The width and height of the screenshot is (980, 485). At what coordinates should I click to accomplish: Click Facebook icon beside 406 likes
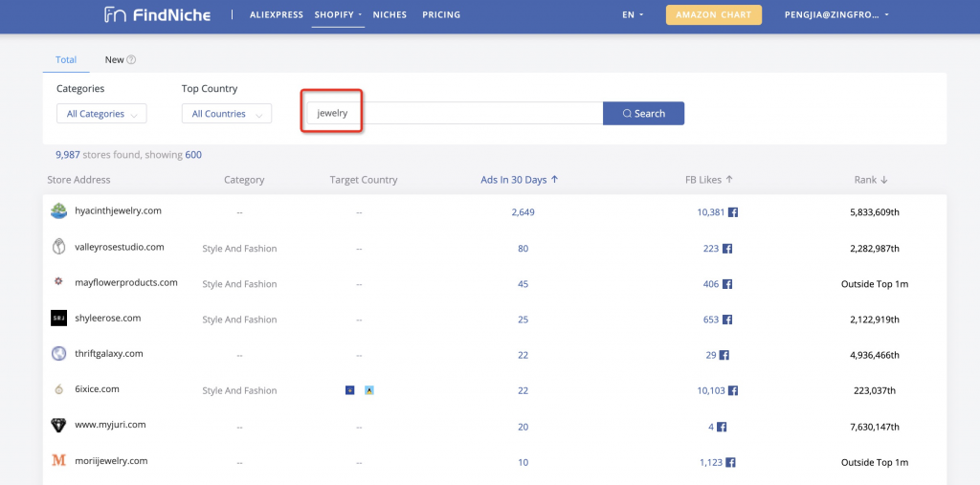pos(727,284)
